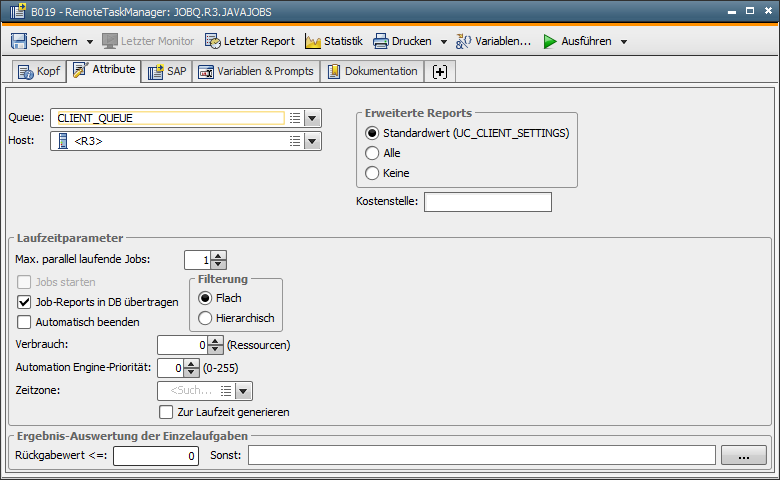Click the add-tab plus icon
The height and width of the screenshot is (480, 780).
tap(439, 72)
